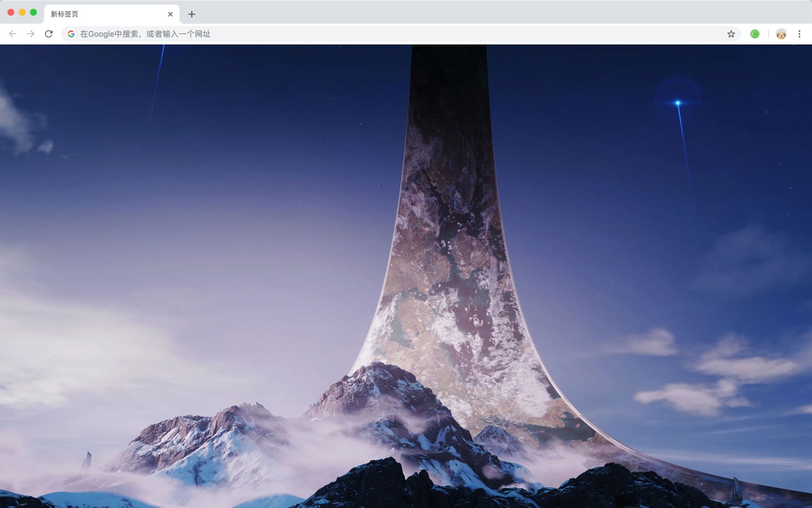Viewport: 812px width, 508px height.
Task: Close the window with the red button
Action: 11,12
